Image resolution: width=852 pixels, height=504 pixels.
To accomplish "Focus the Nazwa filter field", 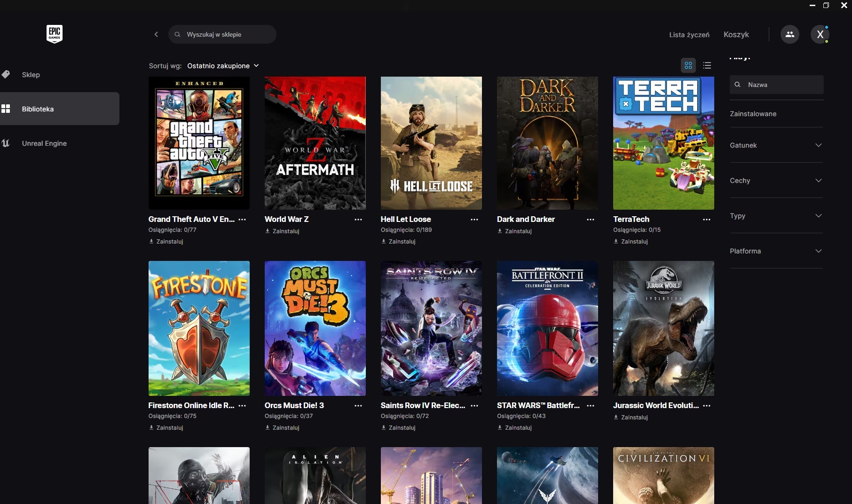I will click(777, 85).
